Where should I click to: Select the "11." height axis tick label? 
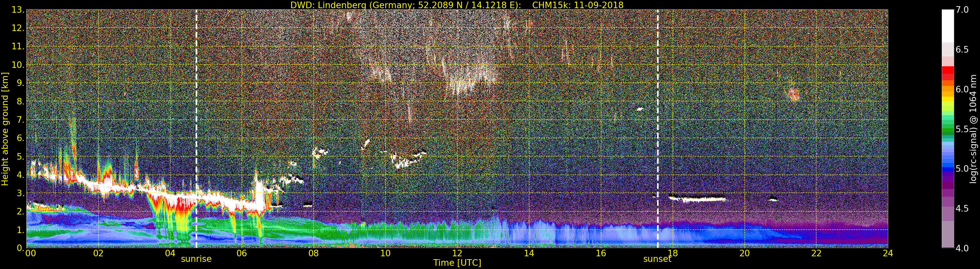tap(18, 46)
